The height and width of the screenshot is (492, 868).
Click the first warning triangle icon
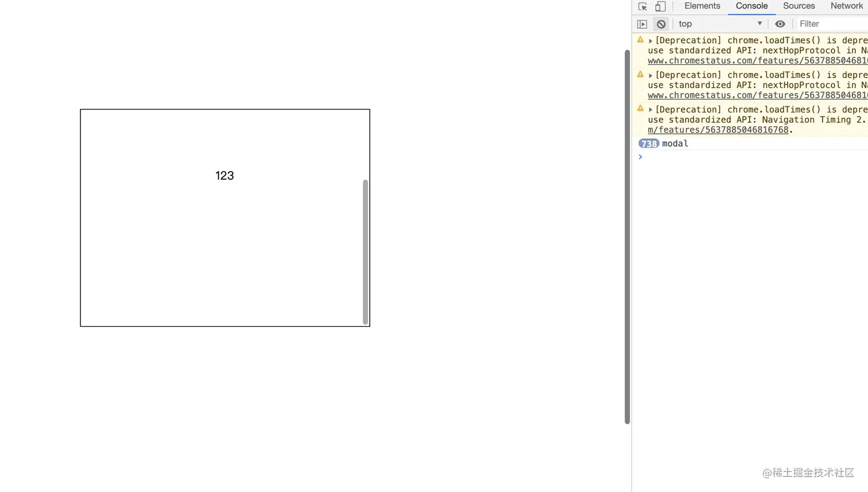pyautogui.click(x=640, y=40)
